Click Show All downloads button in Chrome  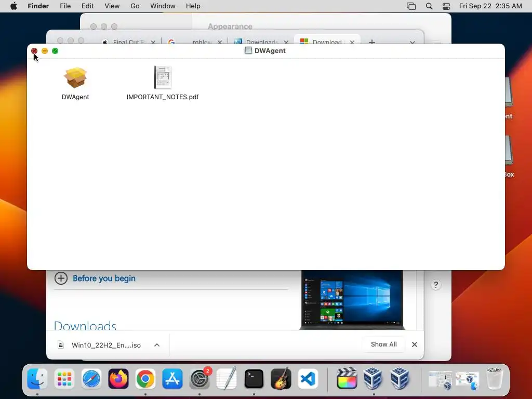(x=384, y=344)
